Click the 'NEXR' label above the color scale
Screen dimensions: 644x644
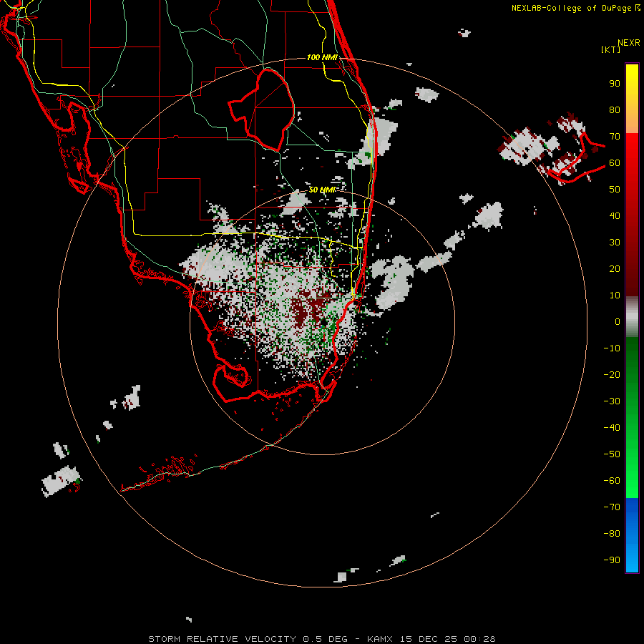coord(629,43)
